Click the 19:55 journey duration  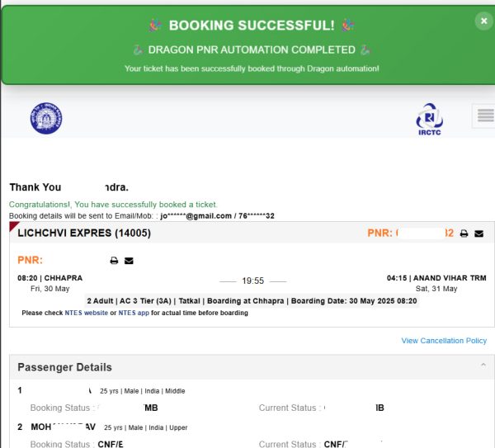pos(253,281)
